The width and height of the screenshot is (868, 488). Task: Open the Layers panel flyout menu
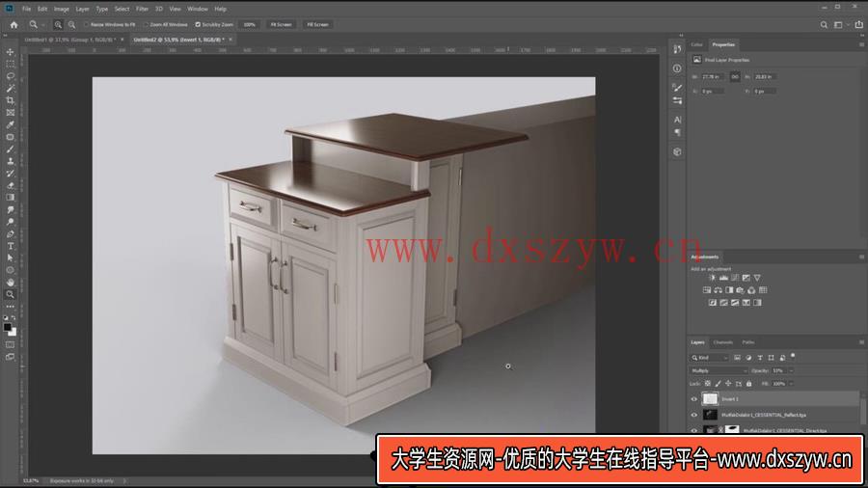coord(861,342)
